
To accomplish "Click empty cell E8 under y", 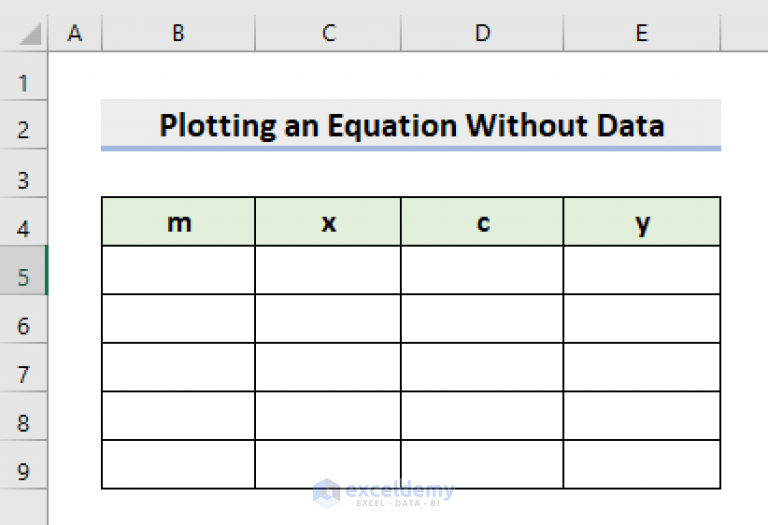I will [641, 416].
